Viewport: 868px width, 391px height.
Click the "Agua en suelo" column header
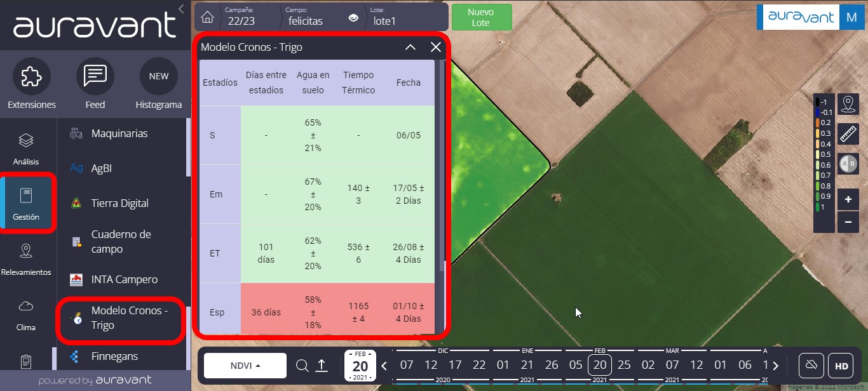[313, 83]
